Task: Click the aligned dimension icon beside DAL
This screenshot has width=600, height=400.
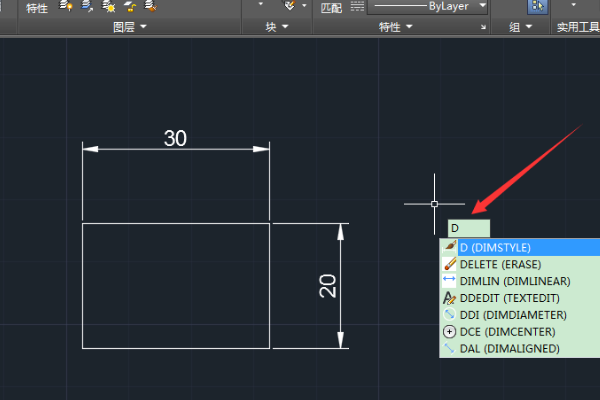Action: point(449,348)
